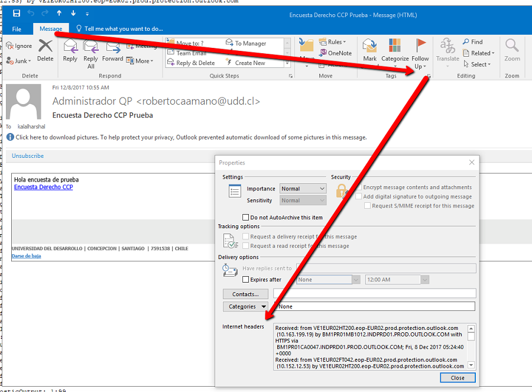Open the expiry date None dropdown
The width and height of the screenshot is (532, 392).
[x=356, y=280]
